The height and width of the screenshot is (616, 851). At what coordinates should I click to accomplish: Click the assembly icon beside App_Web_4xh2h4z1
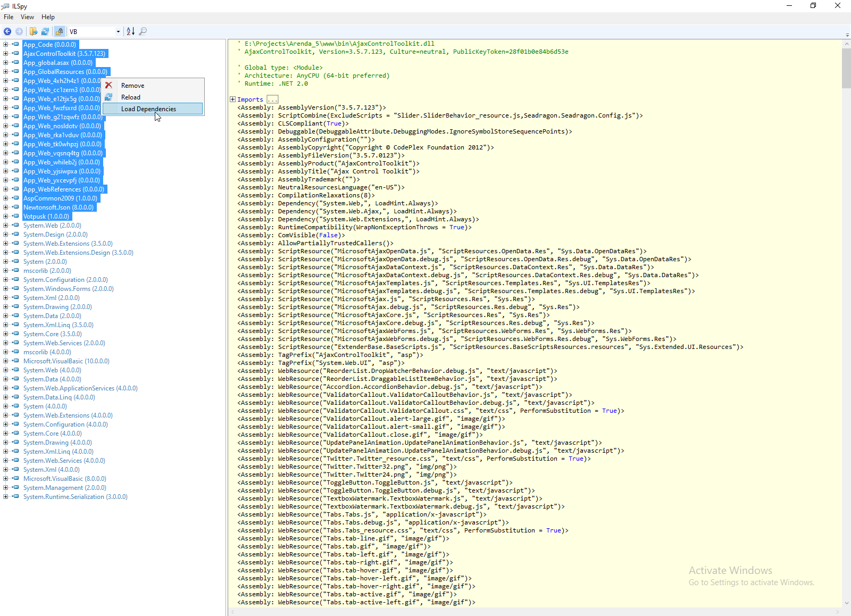(x=15, y=81)
